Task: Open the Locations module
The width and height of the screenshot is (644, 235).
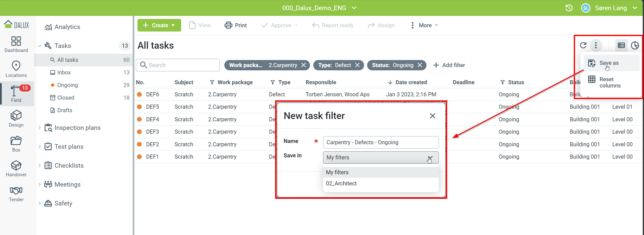Action: tap(16, 69)
